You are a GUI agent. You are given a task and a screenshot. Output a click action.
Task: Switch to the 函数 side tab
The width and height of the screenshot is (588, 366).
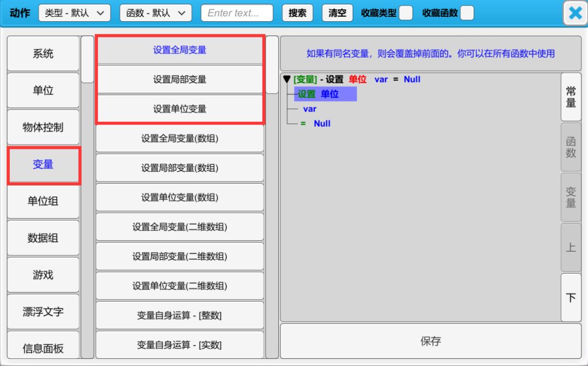571,147
